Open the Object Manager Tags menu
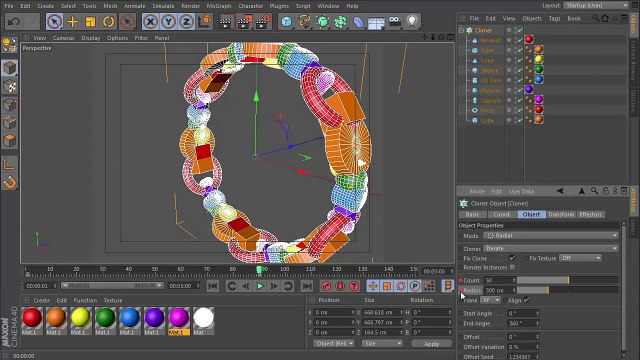 pos(554,18)
